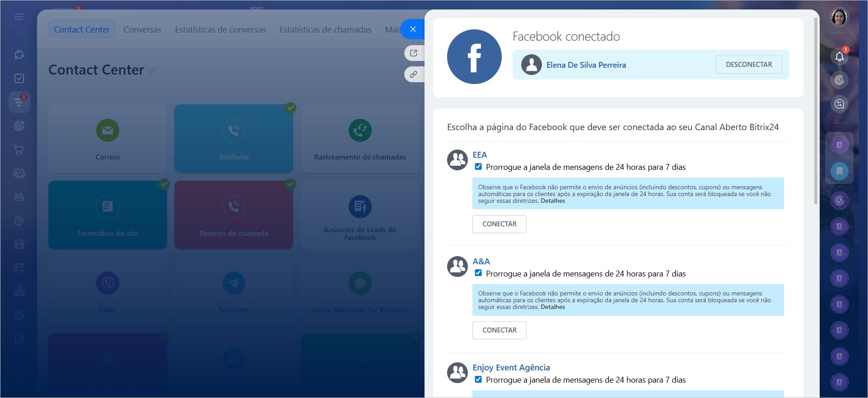Open the calendar icon in left sidebar
Screen dimensions: 868x398
[19, 268]
